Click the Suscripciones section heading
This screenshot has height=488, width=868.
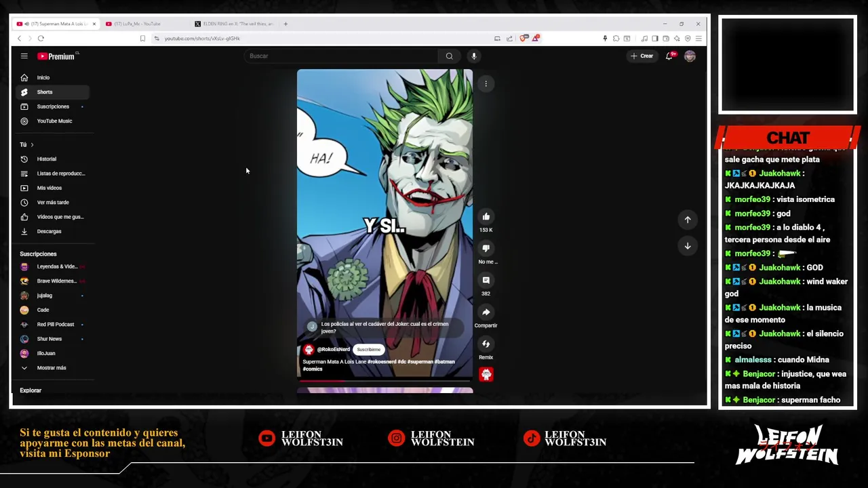coord(38,254)
